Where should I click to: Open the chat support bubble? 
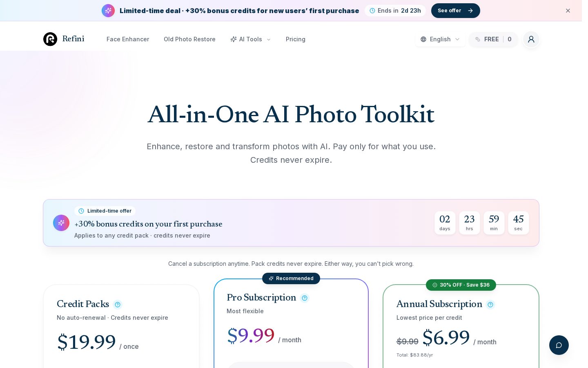559,345
